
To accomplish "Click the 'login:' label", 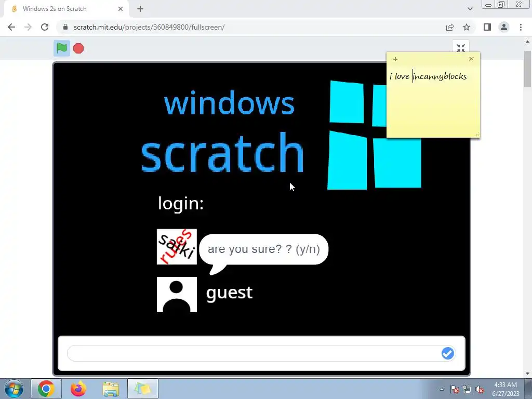I will click(181, 203).
